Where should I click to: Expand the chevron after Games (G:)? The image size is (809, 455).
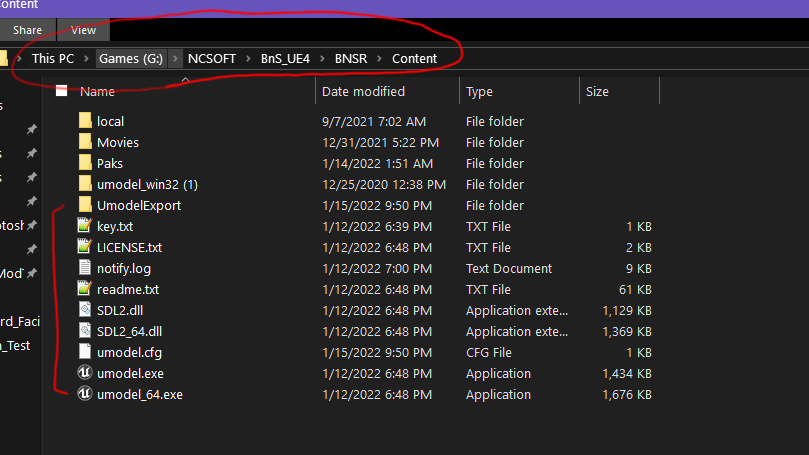click(x=175, y=58)
